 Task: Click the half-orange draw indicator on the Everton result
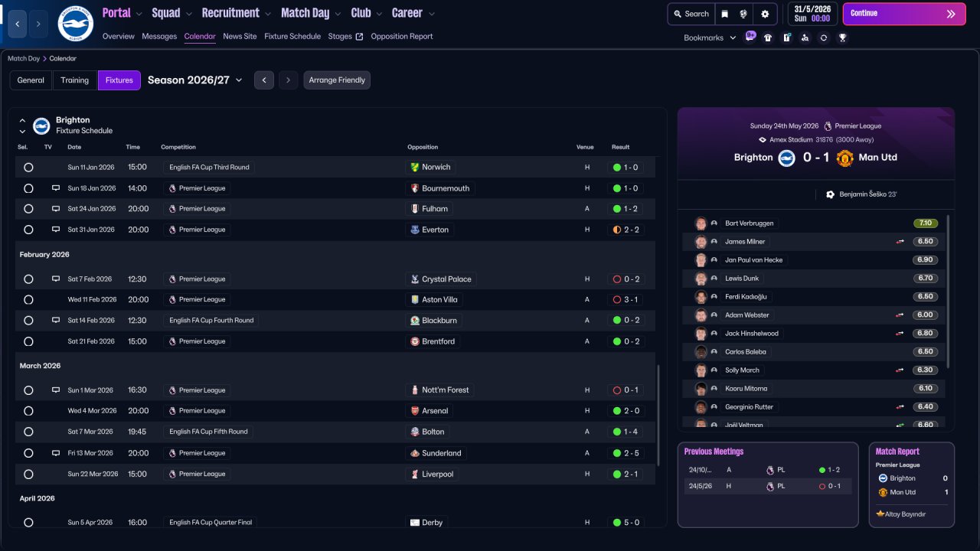pyautogui.click(x=616, y=230)
